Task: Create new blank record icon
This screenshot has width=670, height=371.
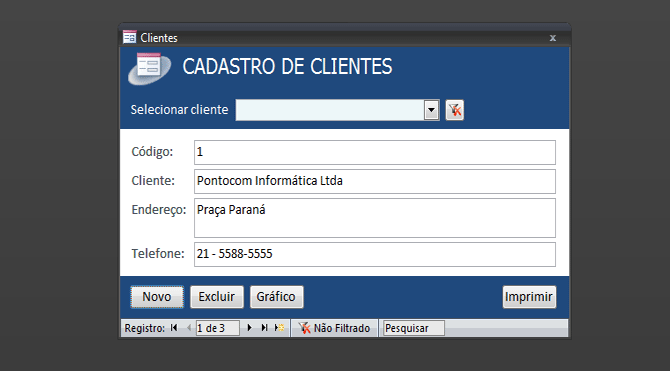Action: click(279, 328)
